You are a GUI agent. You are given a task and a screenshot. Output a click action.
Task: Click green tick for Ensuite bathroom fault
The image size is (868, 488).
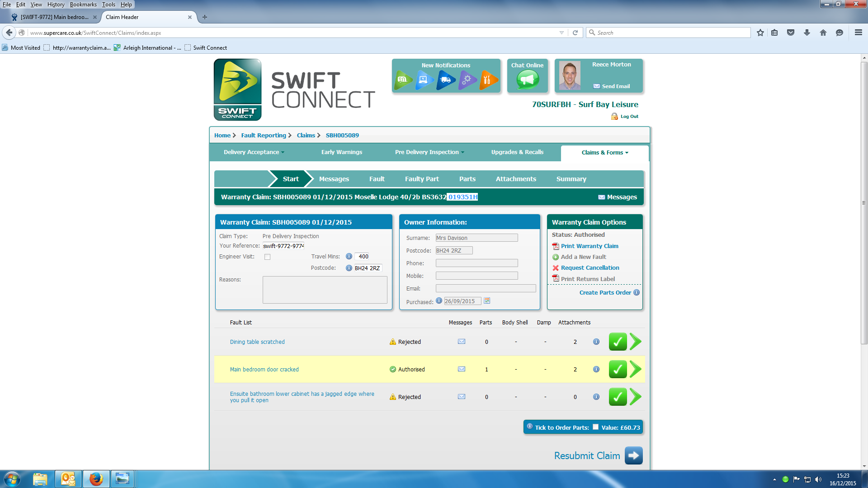coord(618,397)
